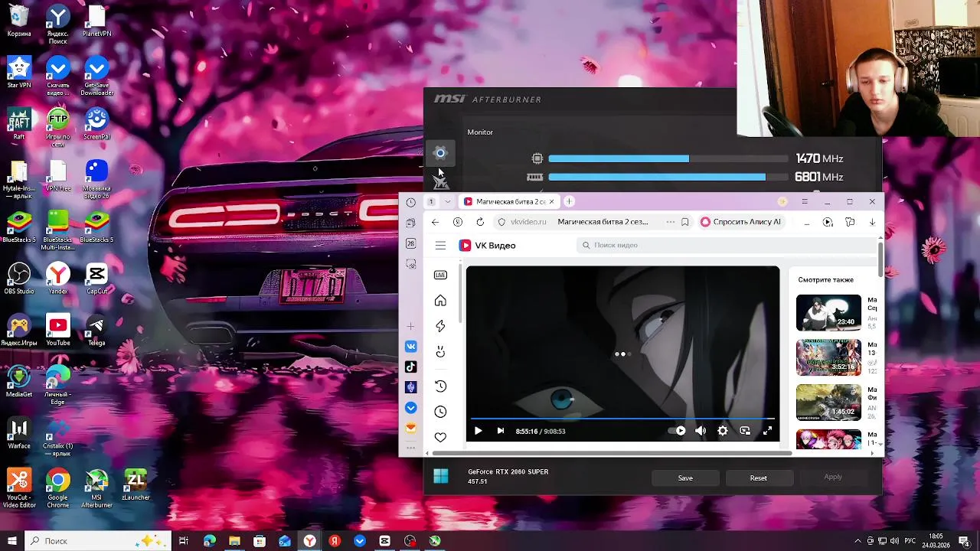Open MSI Afterburner settings gear icon
The image size is (980, 551).
440,153
